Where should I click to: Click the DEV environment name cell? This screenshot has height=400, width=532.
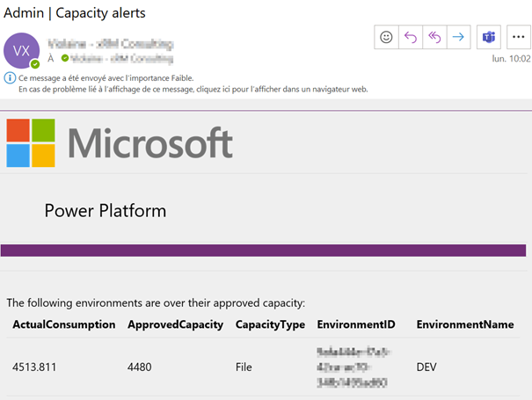coord(427,367)
